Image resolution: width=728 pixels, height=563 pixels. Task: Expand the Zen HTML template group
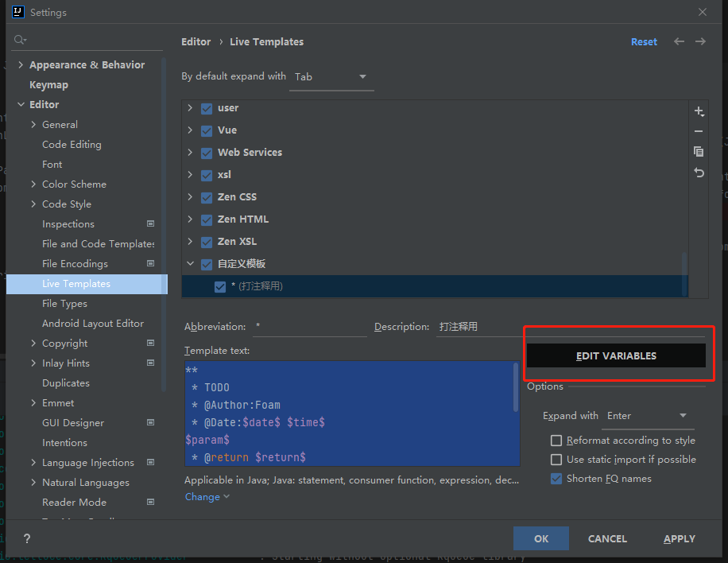click(x=190, y=219)
